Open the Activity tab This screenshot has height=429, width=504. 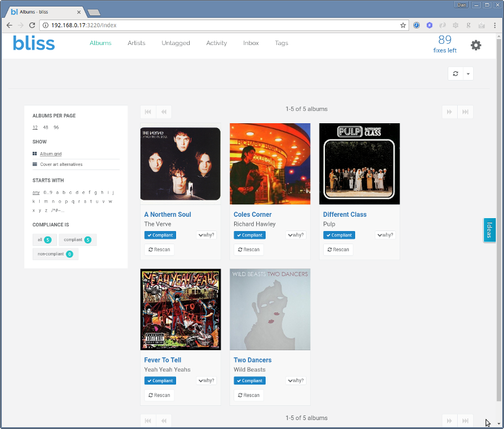click(x=216, y=43)
